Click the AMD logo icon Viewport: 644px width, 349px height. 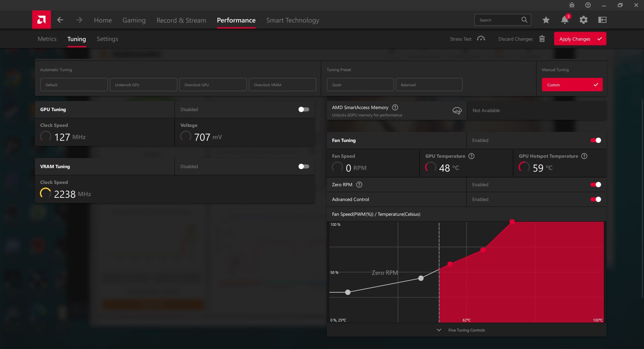[x=42, y=20]
